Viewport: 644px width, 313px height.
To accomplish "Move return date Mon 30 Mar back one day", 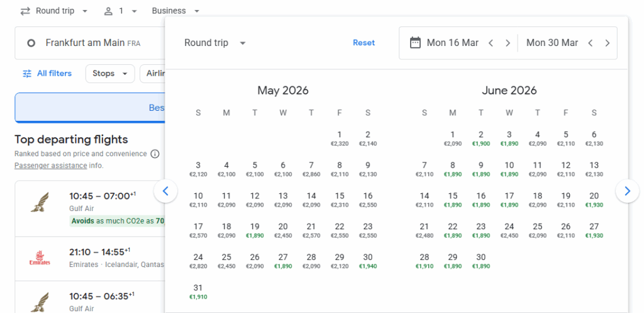I will [x=590, y=43].
